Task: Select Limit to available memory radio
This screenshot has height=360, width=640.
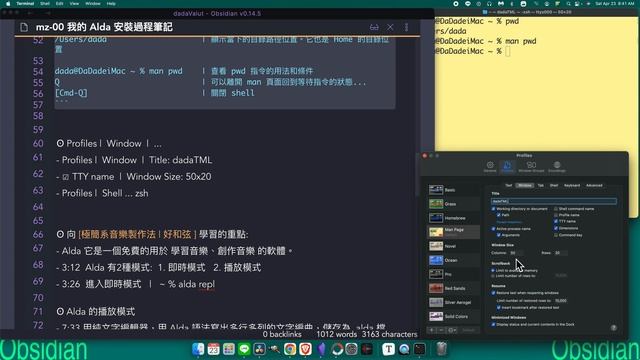Action: coord(493,270)
